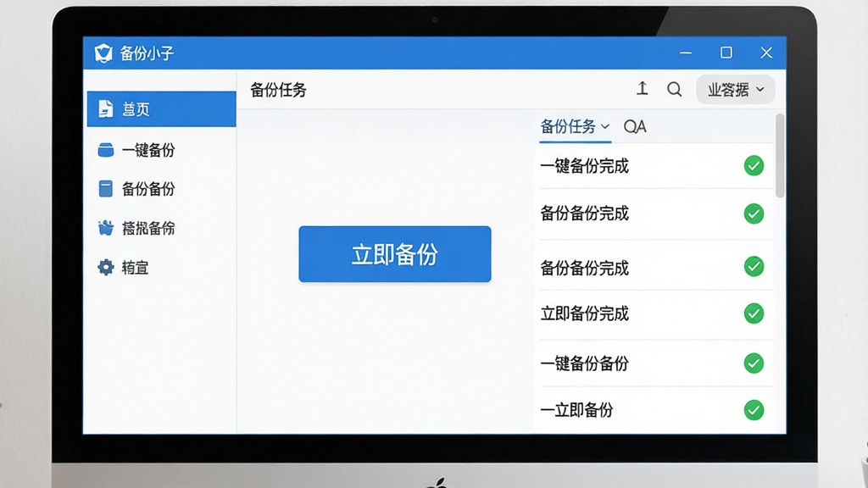Click the first 备份备份完成 row text
This screenshot has height=488, width=868.
(x=585, y=213)
